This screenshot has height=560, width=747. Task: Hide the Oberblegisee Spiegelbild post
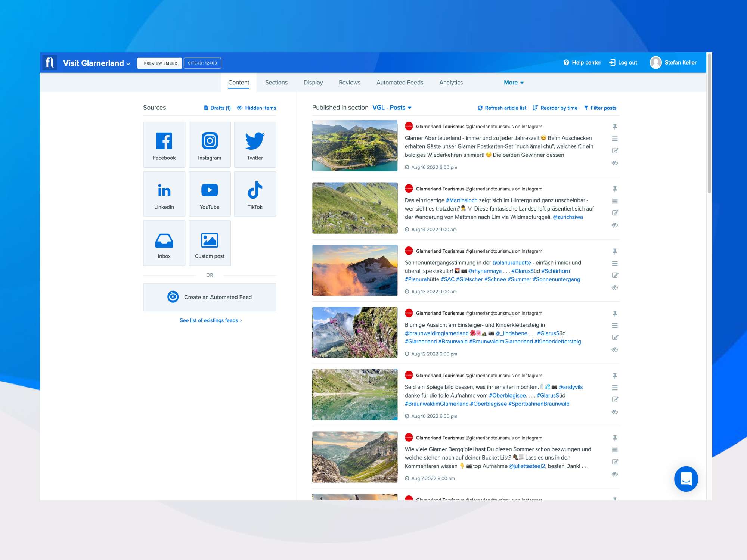[615, 412]
